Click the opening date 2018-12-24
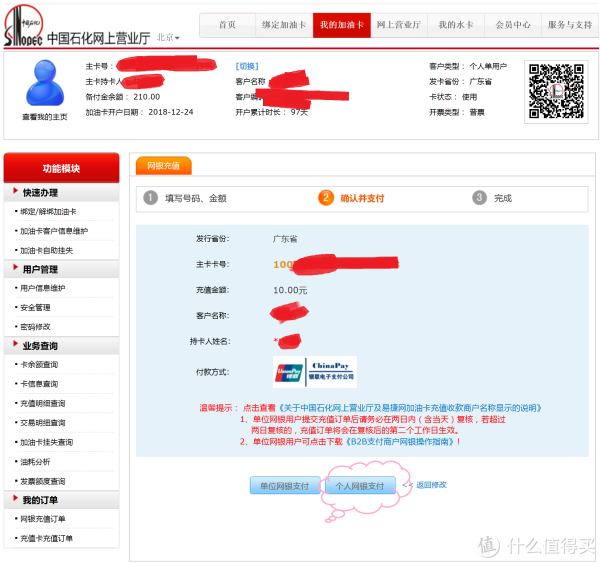The height and width of the screenshot is (563, 600). (x=171, y=112)
